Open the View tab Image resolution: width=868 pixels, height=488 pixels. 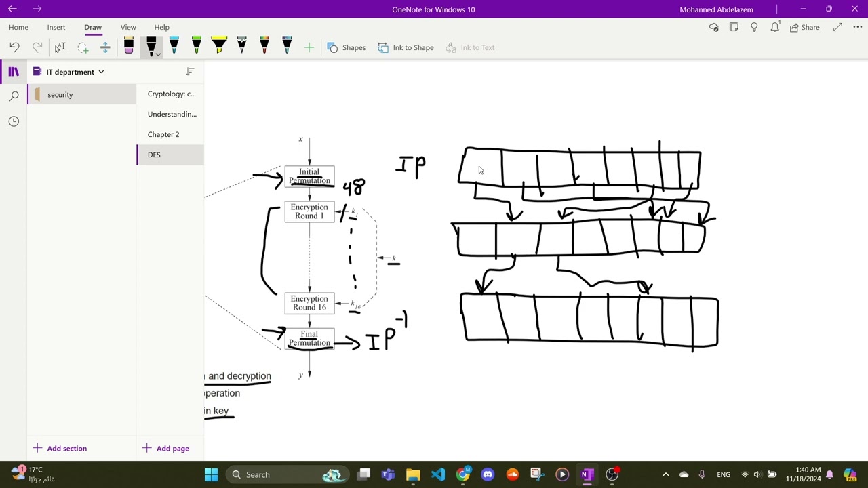point(128,27)
